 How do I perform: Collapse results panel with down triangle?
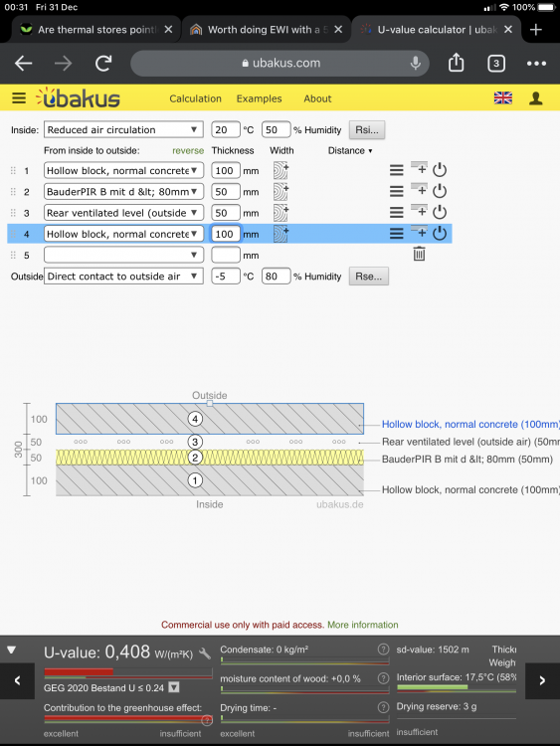pyautogui.click(x=11, y=650)
